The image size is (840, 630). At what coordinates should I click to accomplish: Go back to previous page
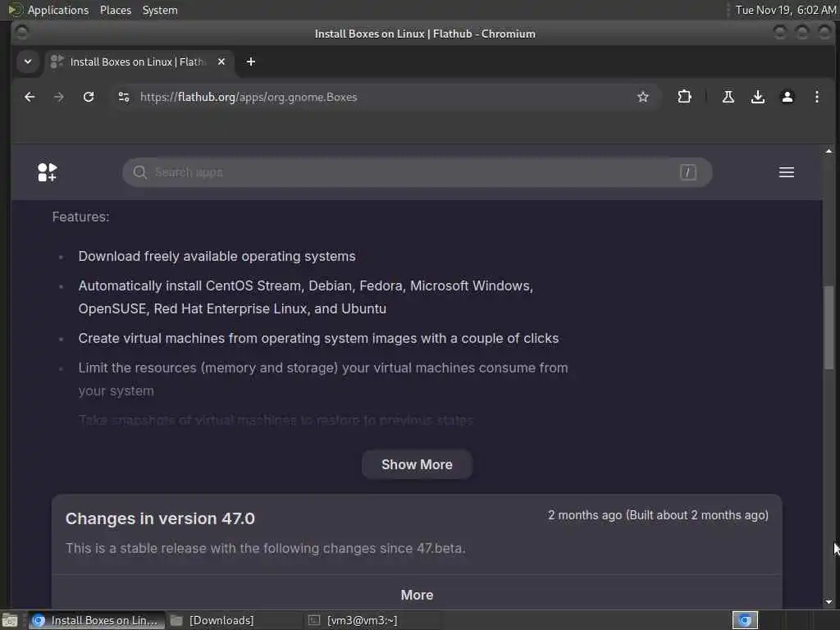(x=30, y=97)
